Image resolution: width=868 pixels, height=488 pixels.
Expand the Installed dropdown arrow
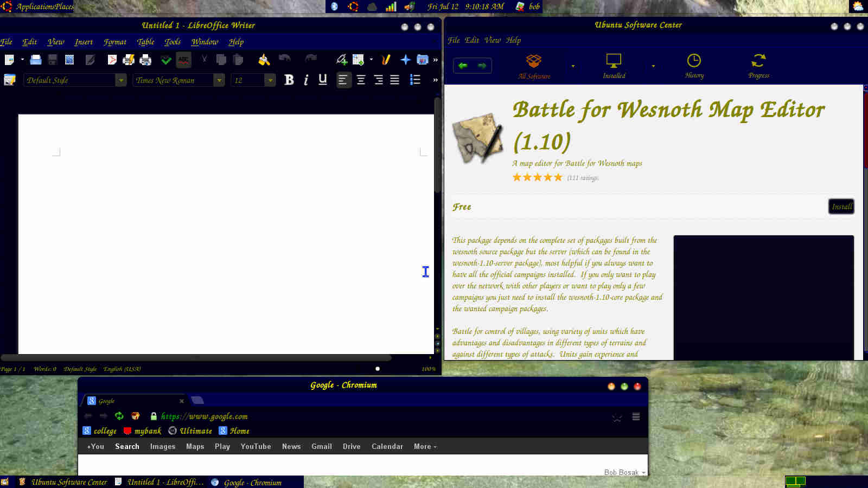[x=653, y=66]
